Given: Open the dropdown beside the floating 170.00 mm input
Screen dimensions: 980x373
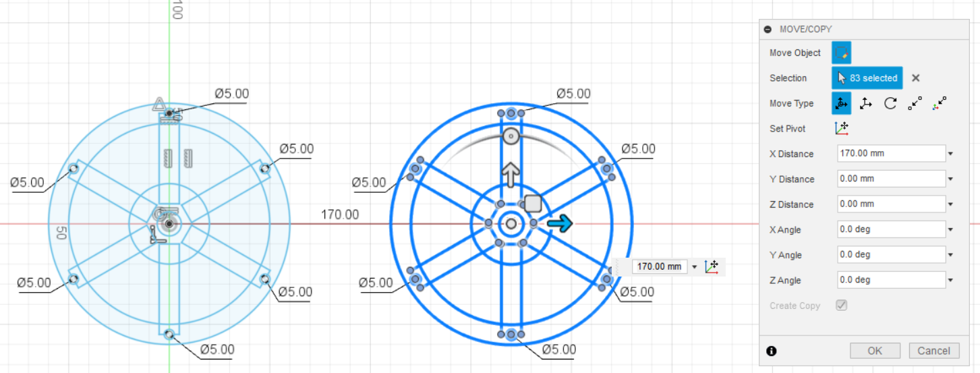Looking at the screenshot, I should pyautogui.click(x=695, y=267).
